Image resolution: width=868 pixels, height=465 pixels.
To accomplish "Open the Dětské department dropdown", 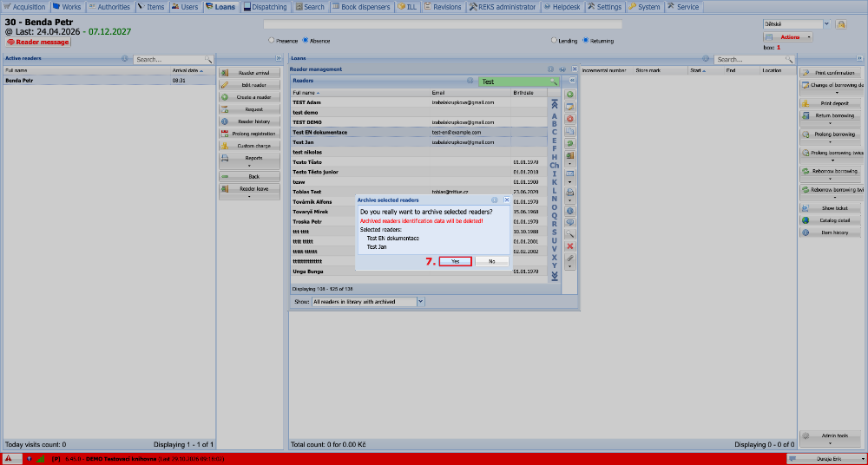I will [826, 24].
